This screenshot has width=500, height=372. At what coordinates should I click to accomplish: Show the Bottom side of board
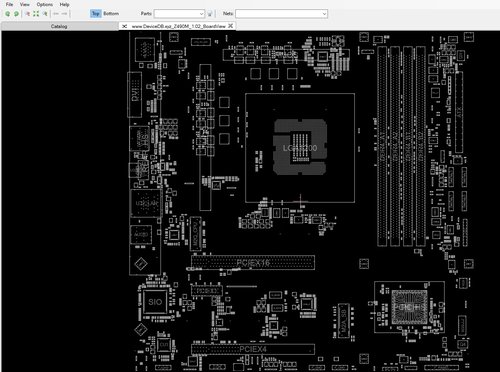pyautogui.click(x=111, y=13)
